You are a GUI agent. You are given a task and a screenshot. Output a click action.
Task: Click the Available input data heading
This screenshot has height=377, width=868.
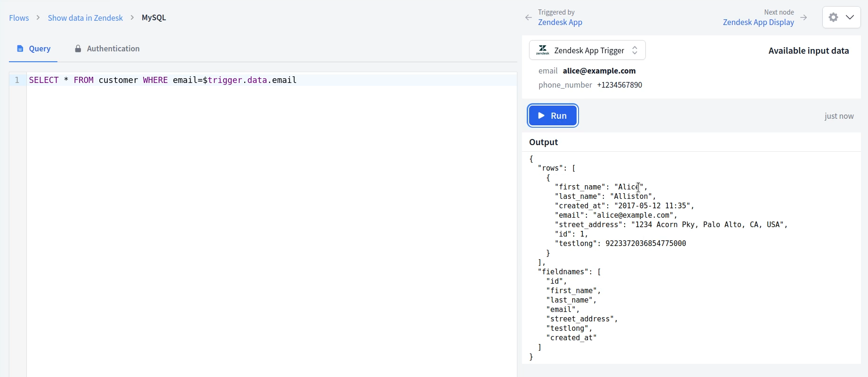coord(808,51)
